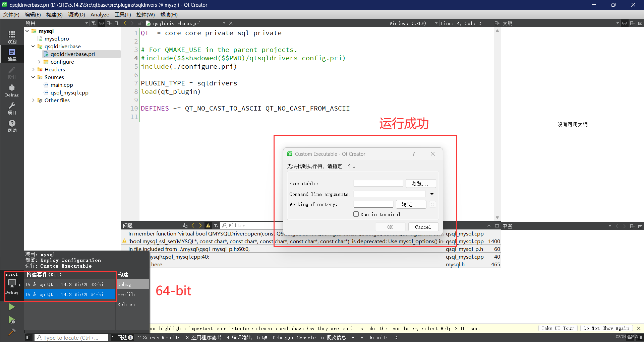The height and width of the screenshot is (342, 644).
Task: Switch to 4 编译输出 output tab
Action: pos(239,337)
